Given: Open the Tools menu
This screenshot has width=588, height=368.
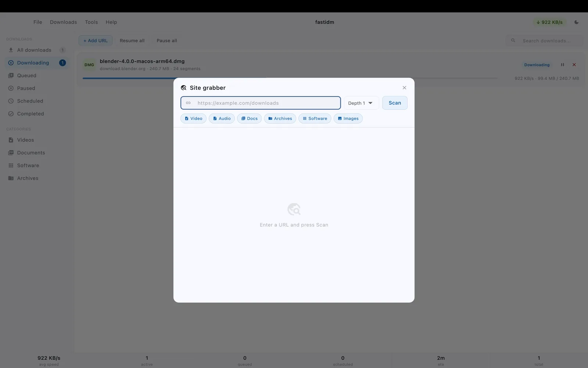Looking at the screenshot, I should click(x=92, y=22).
